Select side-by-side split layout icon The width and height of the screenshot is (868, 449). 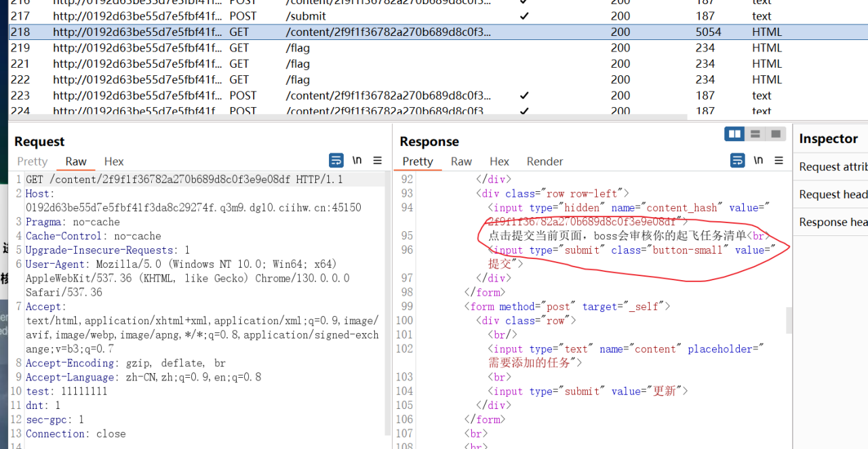734,134
